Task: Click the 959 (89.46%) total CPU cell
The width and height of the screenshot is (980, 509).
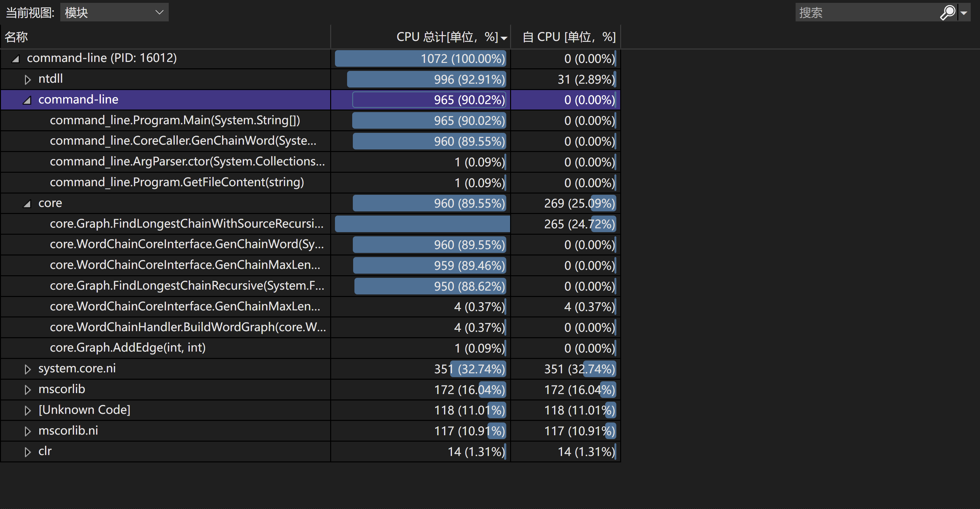Action: pyautogui.click(x=420, y=265)
